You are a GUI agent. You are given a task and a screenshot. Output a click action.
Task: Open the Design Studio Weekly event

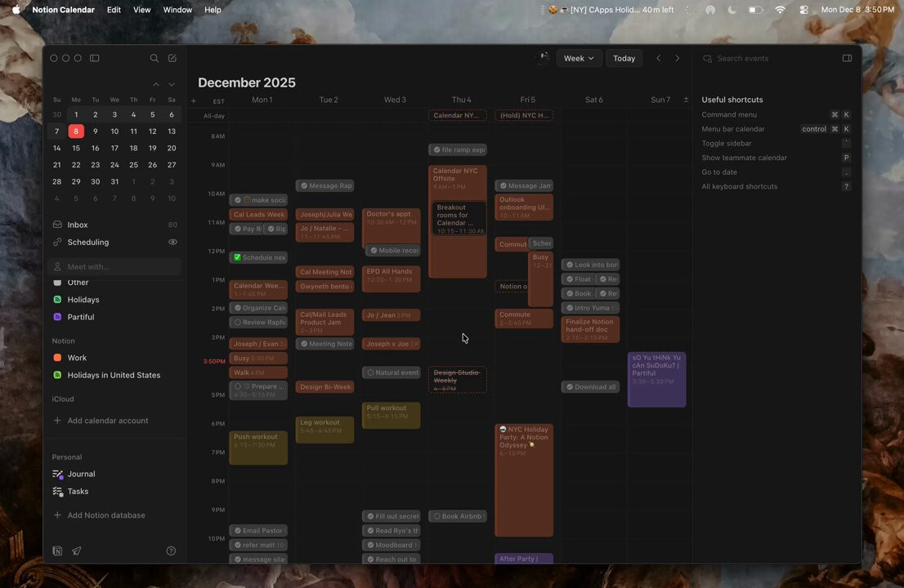457,380
